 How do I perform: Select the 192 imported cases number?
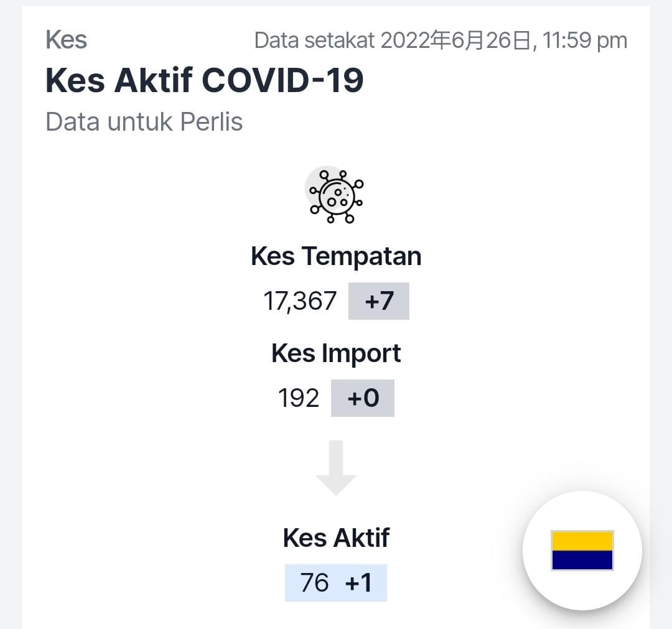tap(299, 398)
